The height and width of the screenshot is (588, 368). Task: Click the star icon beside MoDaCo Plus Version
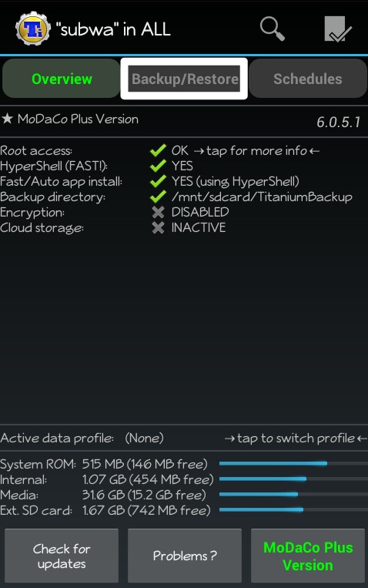point(7,119)
